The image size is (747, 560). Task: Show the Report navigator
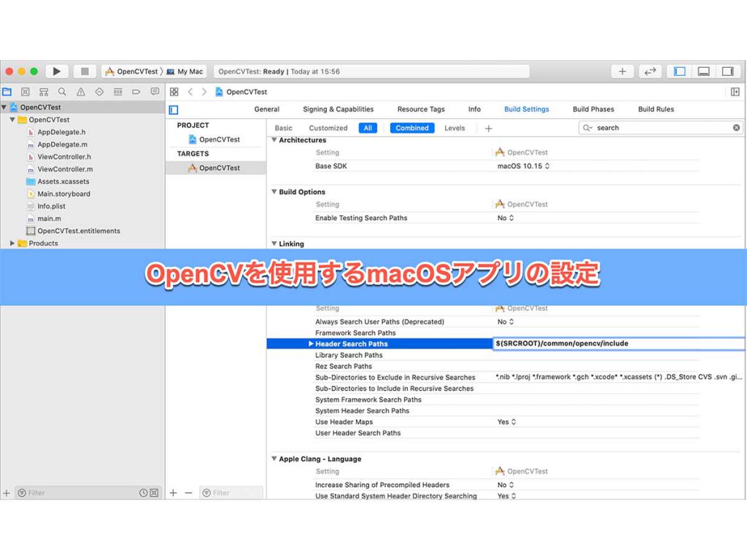click(155, 92)
